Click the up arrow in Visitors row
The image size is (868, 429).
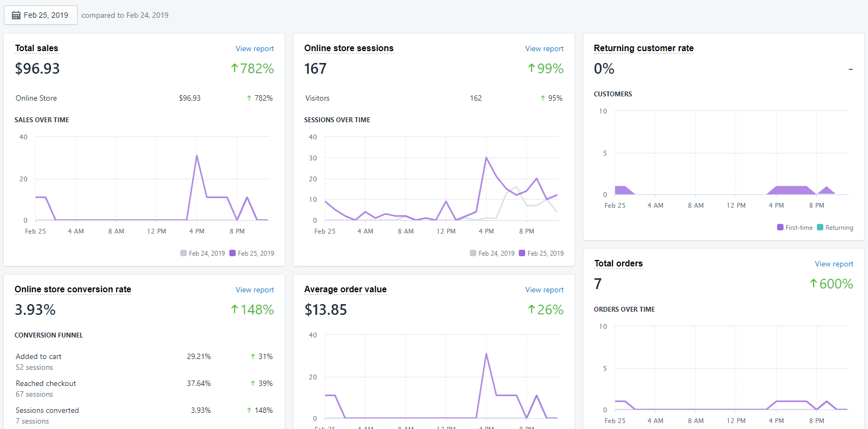click(x=543, y=98)
